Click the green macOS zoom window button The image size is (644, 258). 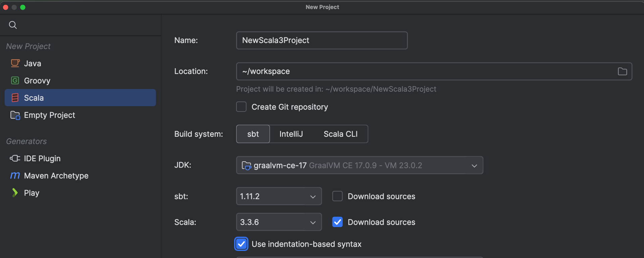point(23,7)
